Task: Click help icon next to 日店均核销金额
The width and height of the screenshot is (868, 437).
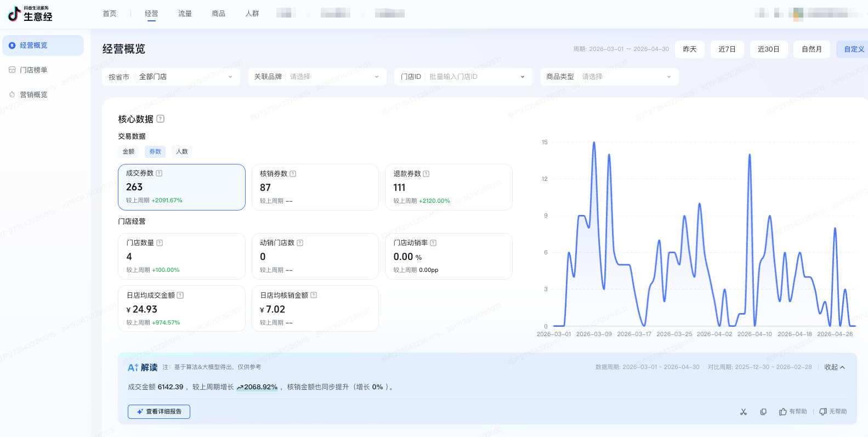Action: click(314, 296)
